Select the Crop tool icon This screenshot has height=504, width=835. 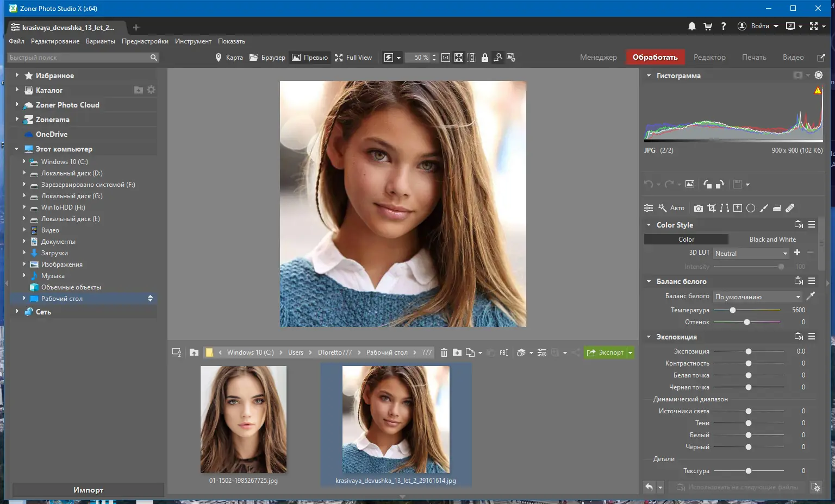[712, 208]
